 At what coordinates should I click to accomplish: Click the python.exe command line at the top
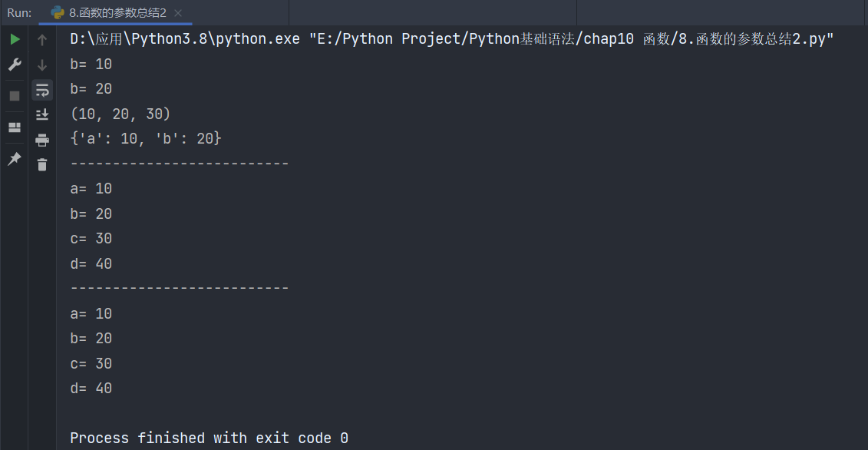coord(452,39)
